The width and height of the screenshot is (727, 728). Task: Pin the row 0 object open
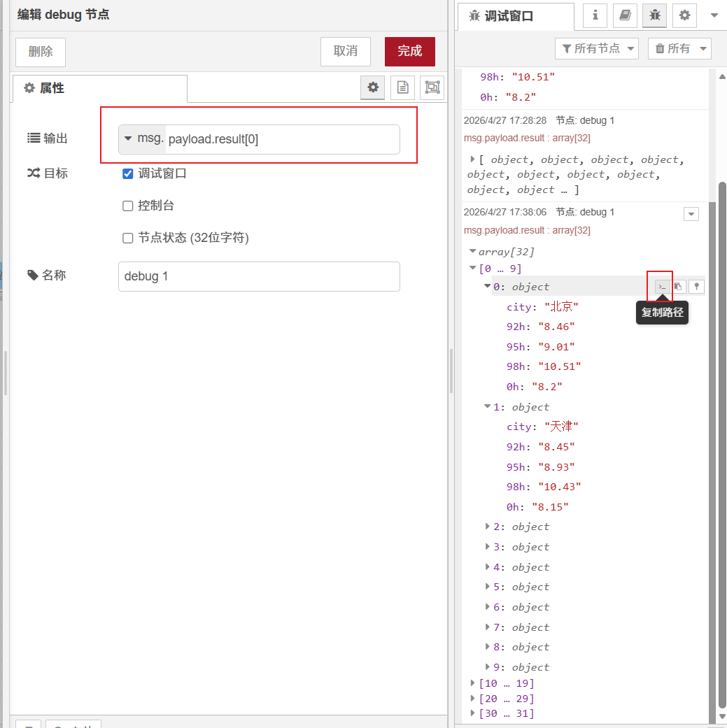696,287
